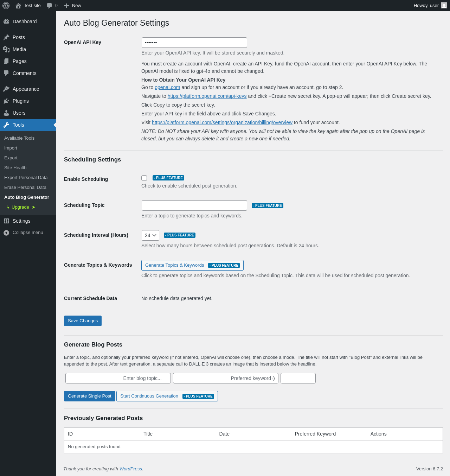This screenshot has height=476, width=450.
Task: Click the Date column header
Action: pos(224,434)
